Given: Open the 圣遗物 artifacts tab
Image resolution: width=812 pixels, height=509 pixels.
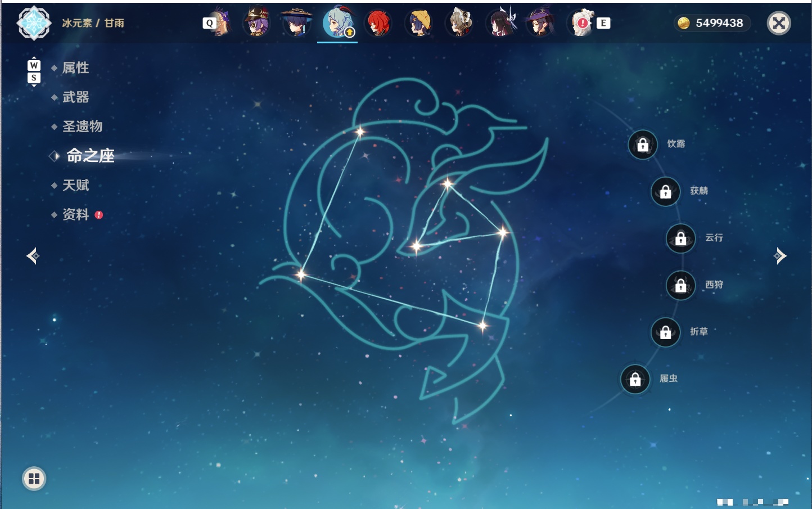Looking at the screenshot, I should pyautogui.click(x=82, y=127).
